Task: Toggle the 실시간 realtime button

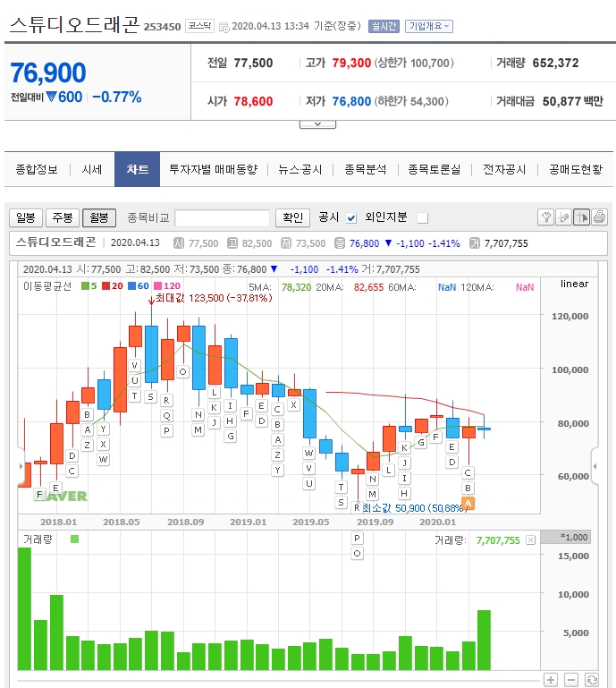Action: coord(384,26)
